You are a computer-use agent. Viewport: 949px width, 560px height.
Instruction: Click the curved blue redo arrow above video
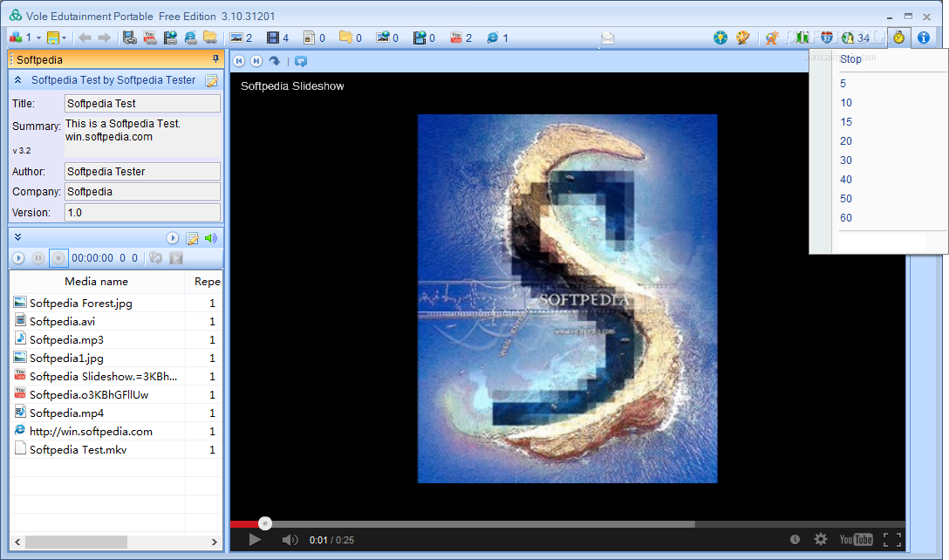275,61
